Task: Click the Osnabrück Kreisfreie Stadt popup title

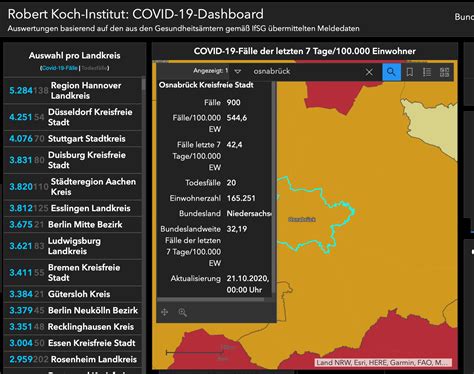Action: (206, 85)
